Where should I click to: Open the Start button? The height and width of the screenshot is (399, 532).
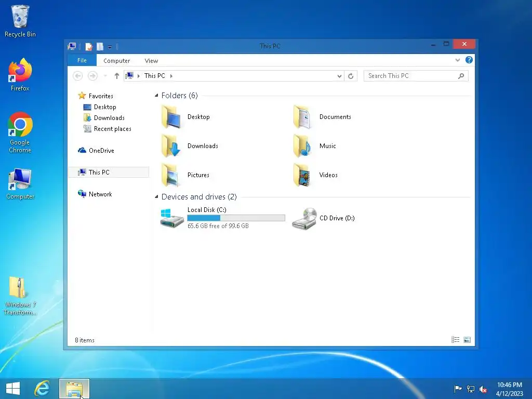[13, 389]
